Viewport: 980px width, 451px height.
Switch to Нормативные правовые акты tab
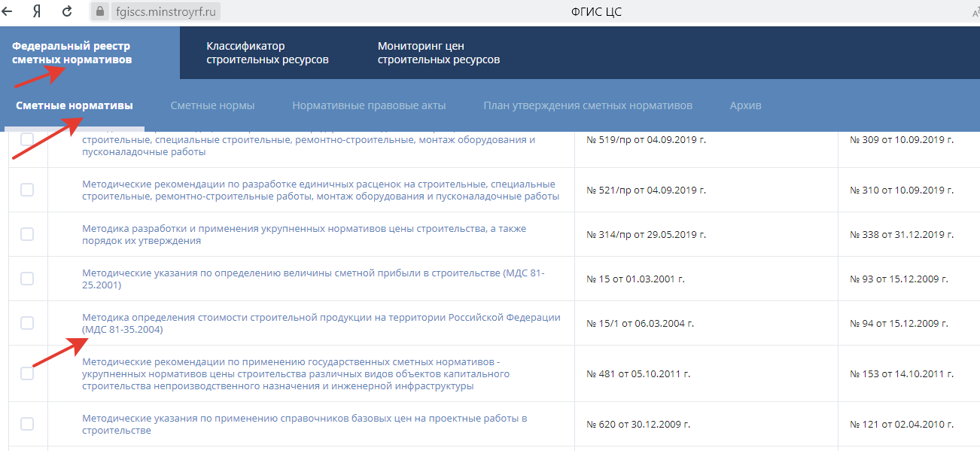pyautogui.click(x=369, y=105)
